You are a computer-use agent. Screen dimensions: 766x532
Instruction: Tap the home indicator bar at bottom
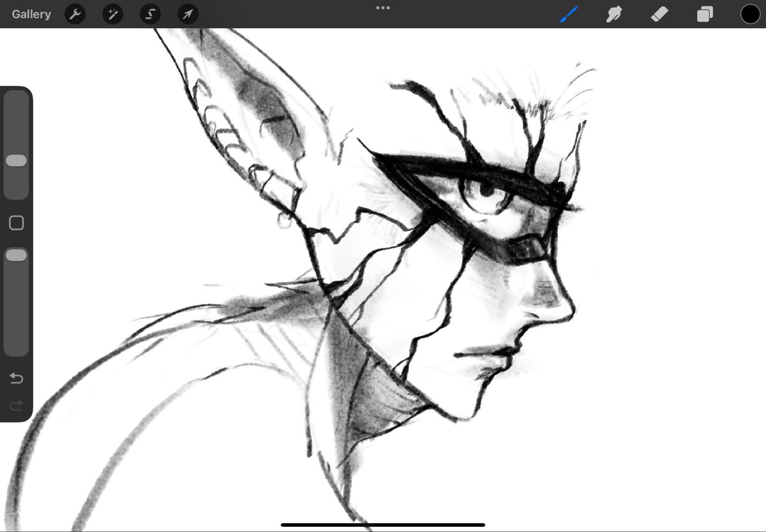[x=382, y=524]
